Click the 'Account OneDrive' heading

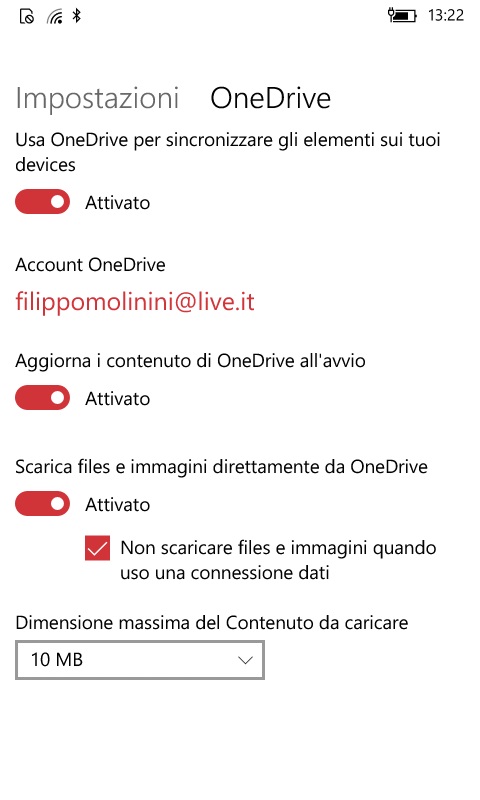90,265
